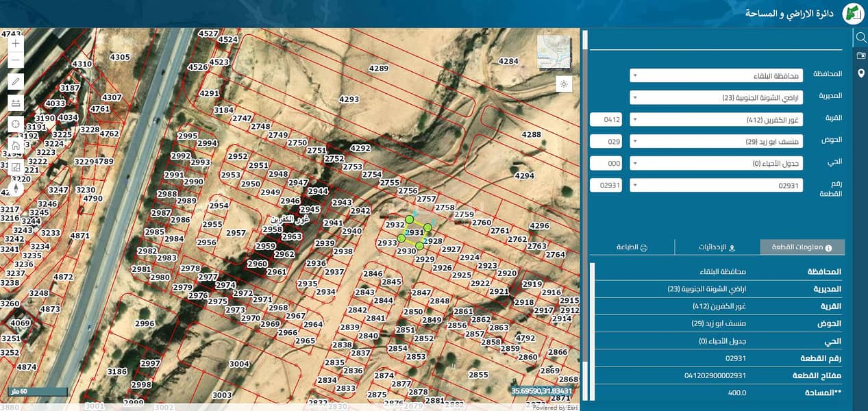The image size is (868, 411).
Task: Click the مفتاح القطعة row label
Action: (x=817, y=375)
